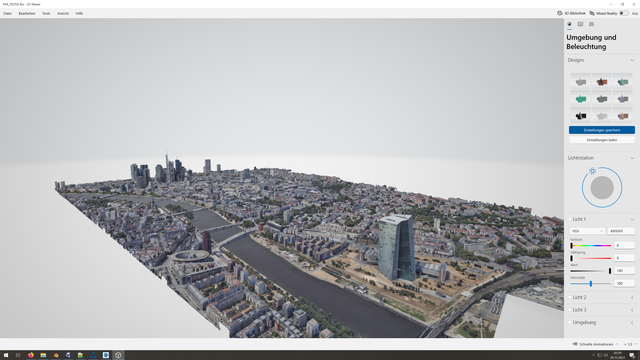Open the Ansicht menu

63,13
